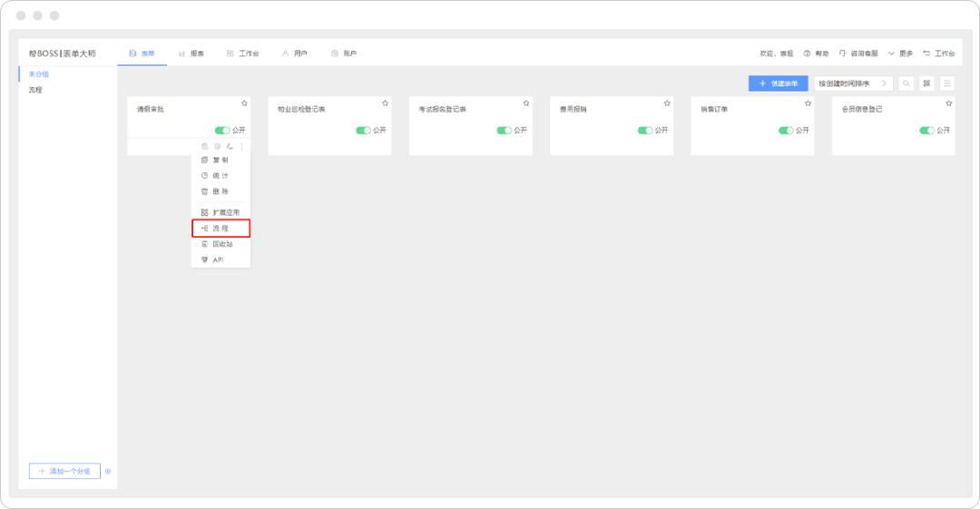Screen dimensions: 980x509
Task: Open the 考试报名登记表 form card title
Action: [x=443, y=110]
